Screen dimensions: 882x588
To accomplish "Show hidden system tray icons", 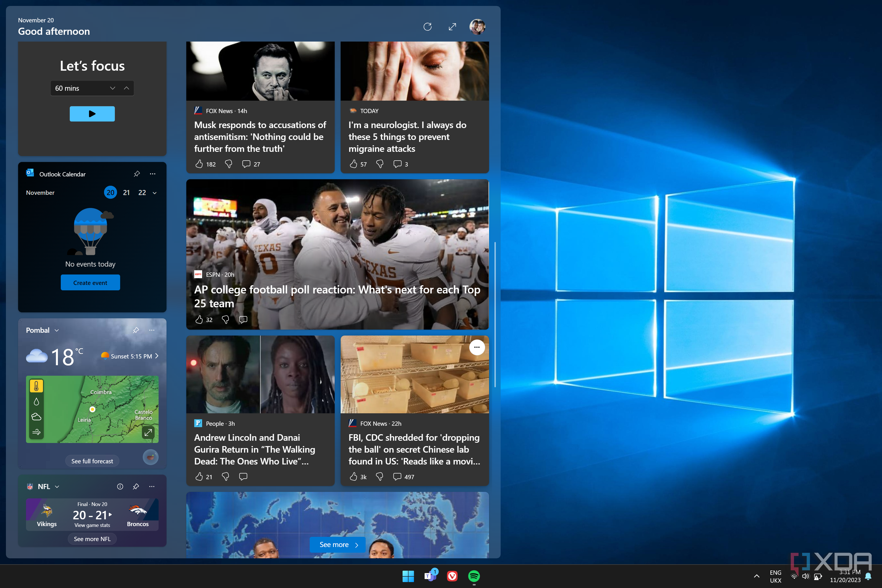I will click(757, 576).
